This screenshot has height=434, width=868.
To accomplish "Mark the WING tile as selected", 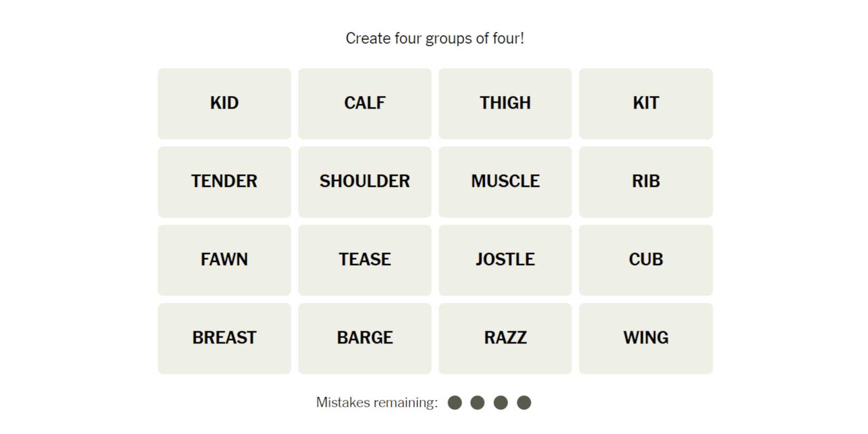I will click(645, 338).
